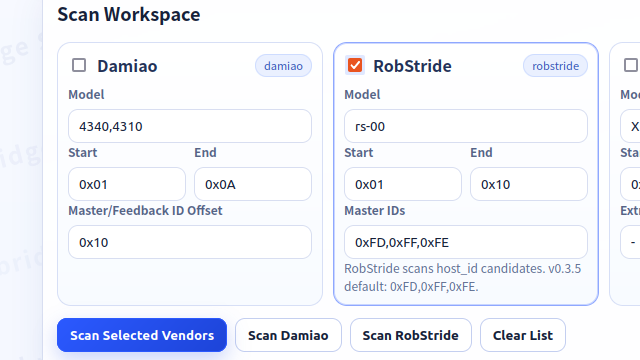Tick the partially visible third vendor checkbox
Viewport: 640px width, 360px height.
point(631,65)
